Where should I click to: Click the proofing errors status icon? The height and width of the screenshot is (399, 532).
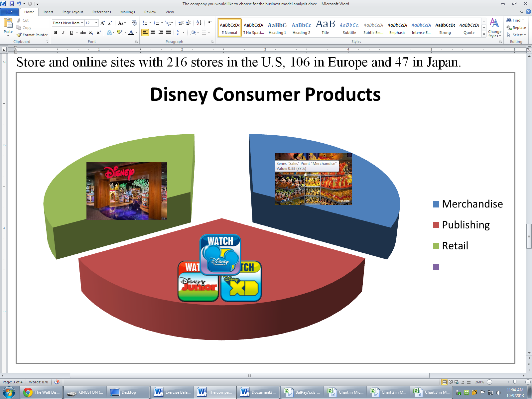(57, 382)
